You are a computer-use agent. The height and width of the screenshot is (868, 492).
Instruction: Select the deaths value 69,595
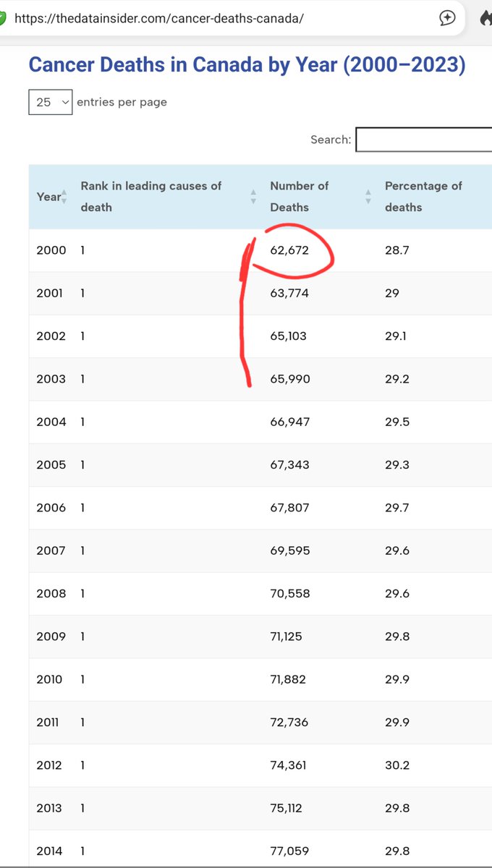pyautogui.click(x=290, y=550)
